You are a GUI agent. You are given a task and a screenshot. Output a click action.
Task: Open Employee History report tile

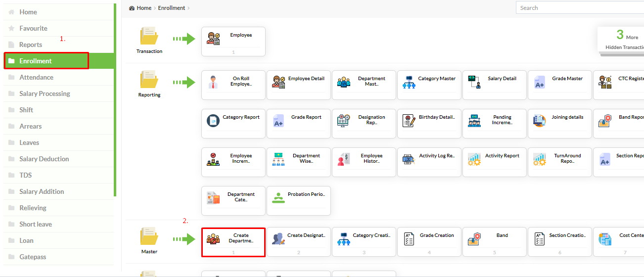pyautogui.click(x=364, y=162)
